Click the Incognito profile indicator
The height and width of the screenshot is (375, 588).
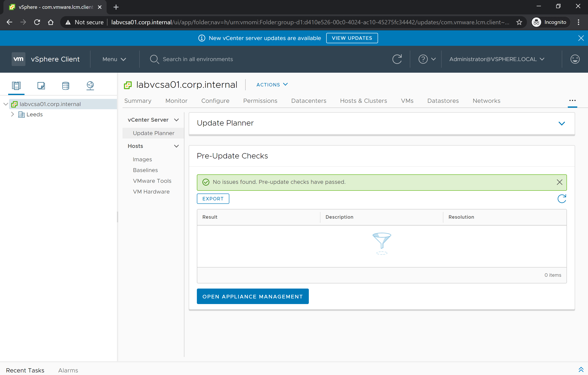[550, 22]
